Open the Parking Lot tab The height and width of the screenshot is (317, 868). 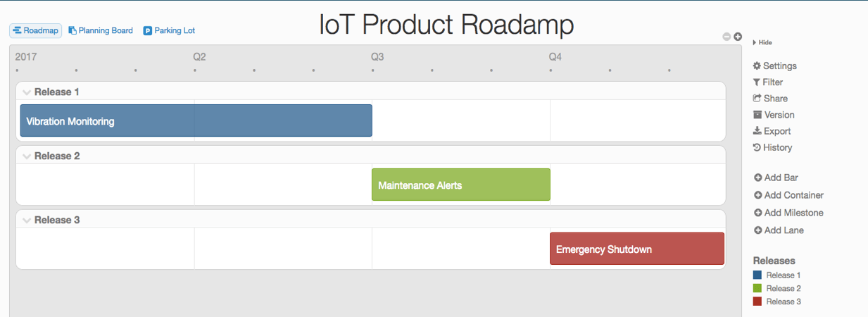[169, 31]
